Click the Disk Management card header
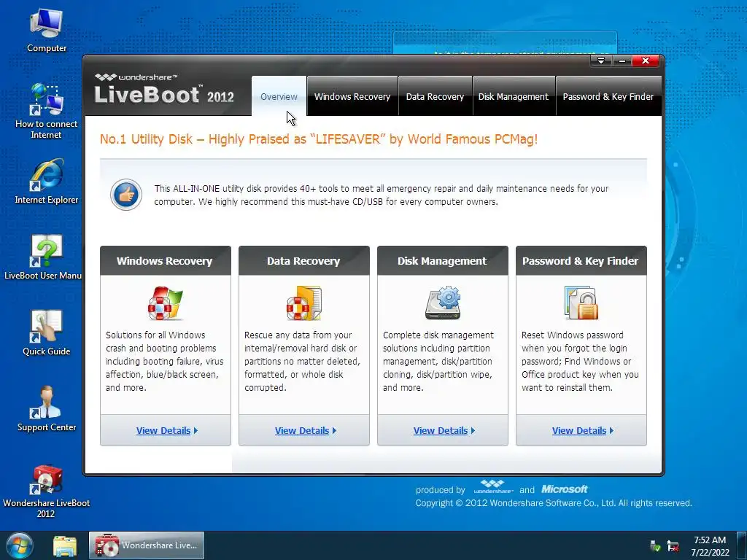 443,260
